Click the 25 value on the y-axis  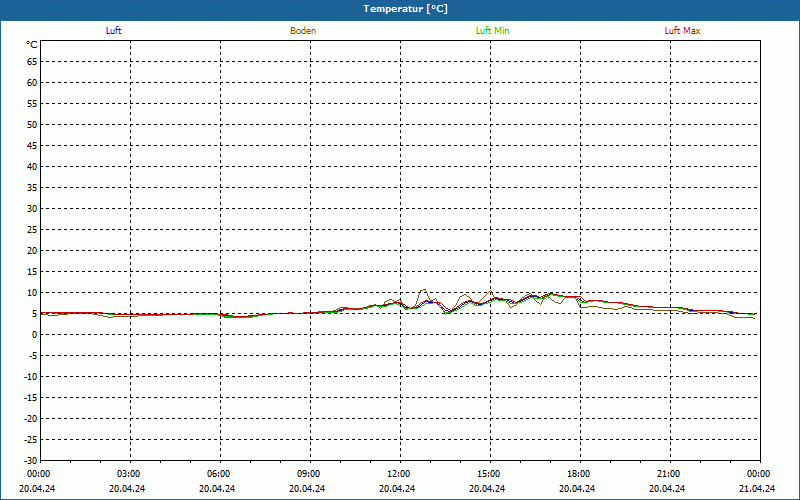click(32, 230)
